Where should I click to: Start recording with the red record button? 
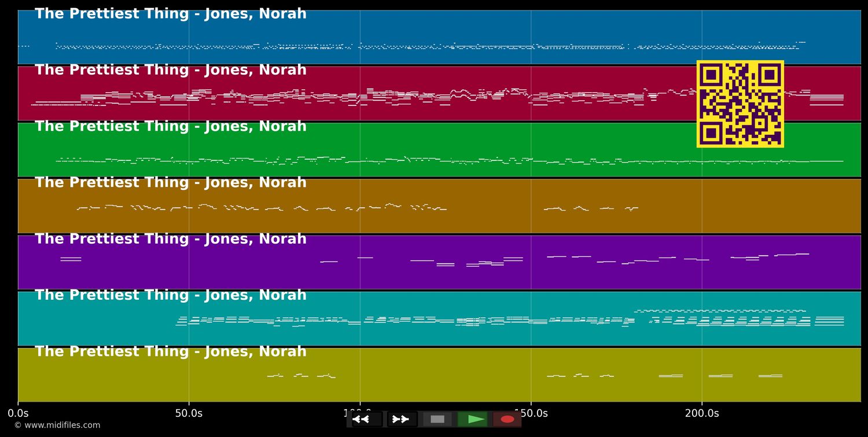click(507, 419)
